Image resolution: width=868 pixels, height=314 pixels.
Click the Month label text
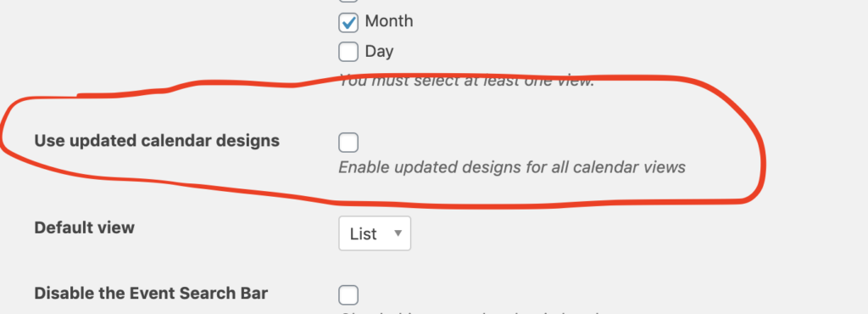(389, 21)
